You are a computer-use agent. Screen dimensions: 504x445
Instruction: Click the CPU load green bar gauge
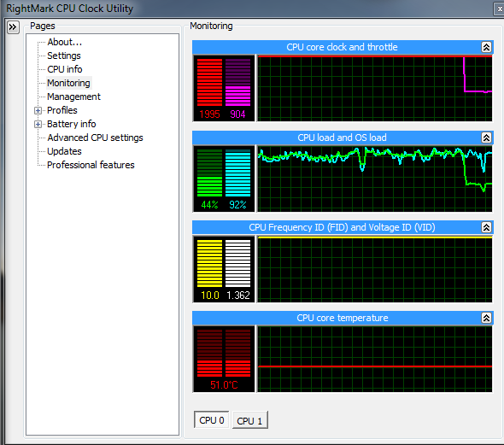[x=209, y=173]
